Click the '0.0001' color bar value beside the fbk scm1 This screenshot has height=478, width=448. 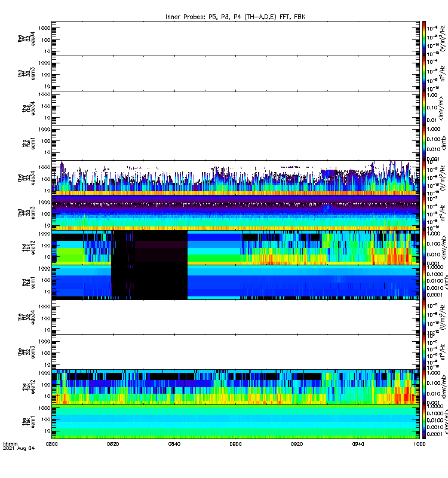tap(434, 434)
